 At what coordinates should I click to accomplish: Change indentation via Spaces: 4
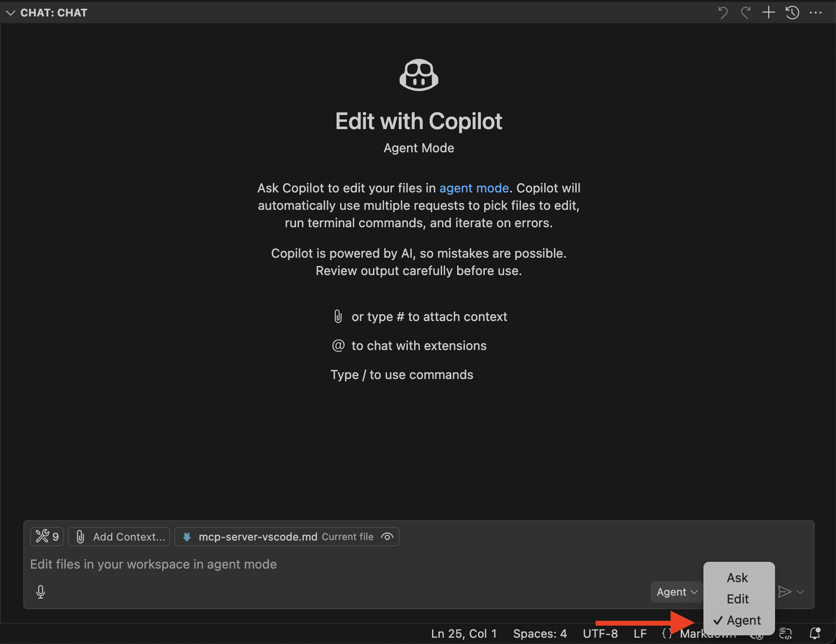pyautogui.click(x=540, y=634)
